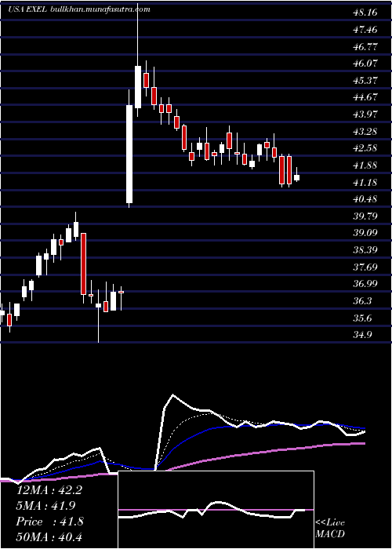Click the 12MA : 42.2 readout
This screenshot has width=392, height=549.
tap(49, 490)
